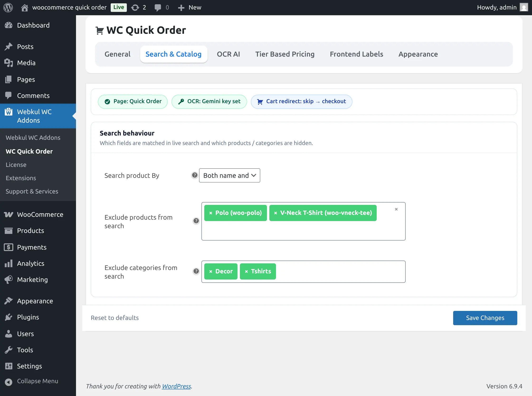Click the Cart redirect: skip checkout pill
Image resolution: width=532 pixels, height=396 pixels.
pyautogui.click(x=302, y=101)
